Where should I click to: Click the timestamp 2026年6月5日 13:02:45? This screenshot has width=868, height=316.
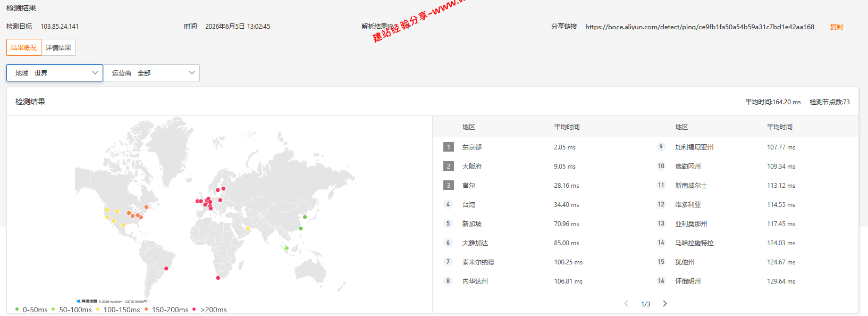[238, 27]
